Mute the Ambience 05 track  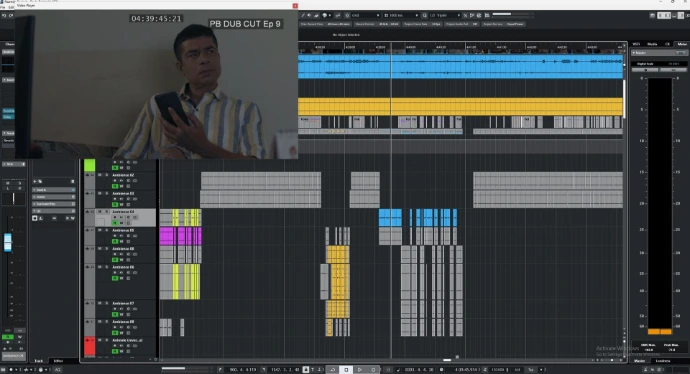pyautogui.click(x=100, y=231)
